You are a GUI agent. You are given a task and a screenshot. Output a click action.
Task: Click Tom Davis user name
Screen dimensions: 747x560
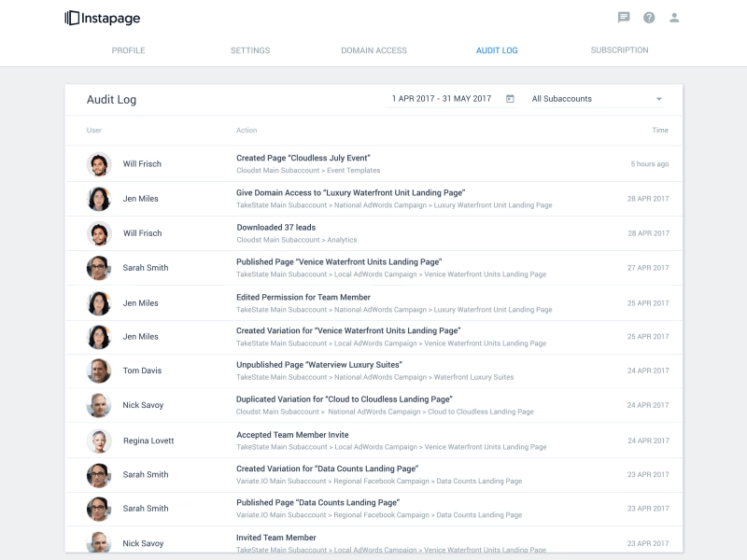click(x=142, y=371)
